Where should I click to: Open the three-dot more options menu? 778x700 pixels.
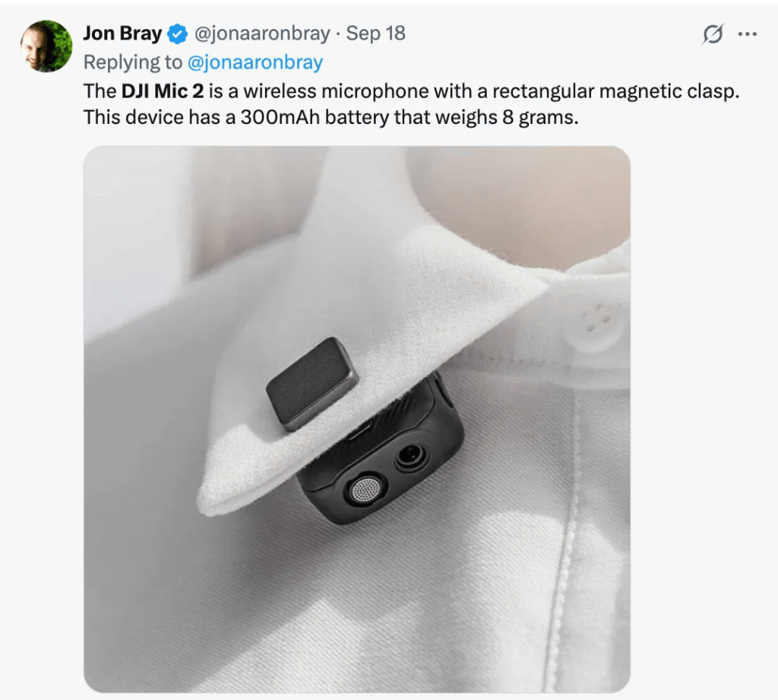748,34
